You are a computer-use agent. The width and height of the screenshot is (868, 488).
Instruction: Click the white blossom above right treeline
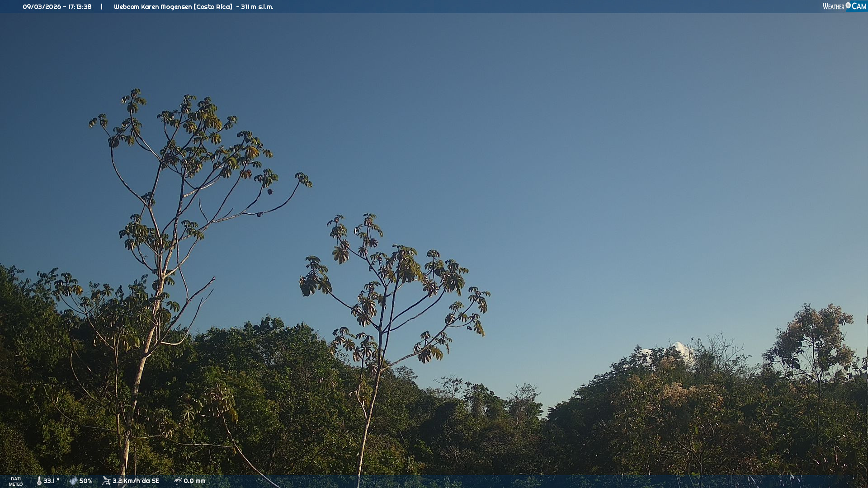[680, 349]
